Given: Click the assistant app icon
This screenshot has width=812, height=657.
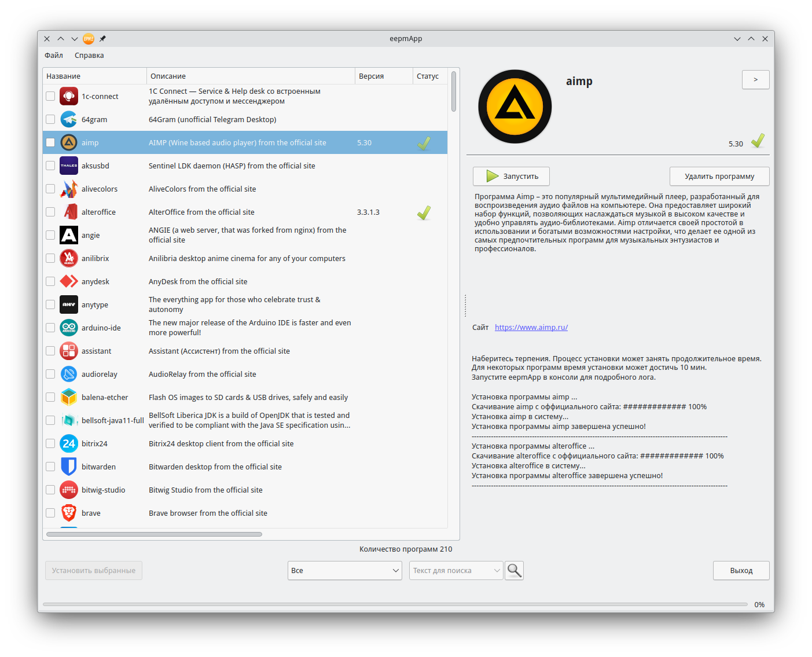Looking at the screenshot, I should (x=69, y=351).
